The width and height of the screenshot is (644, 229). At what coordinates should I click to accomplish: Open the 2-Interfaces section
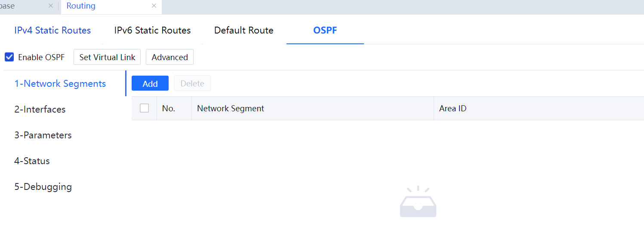click(40, 110)
